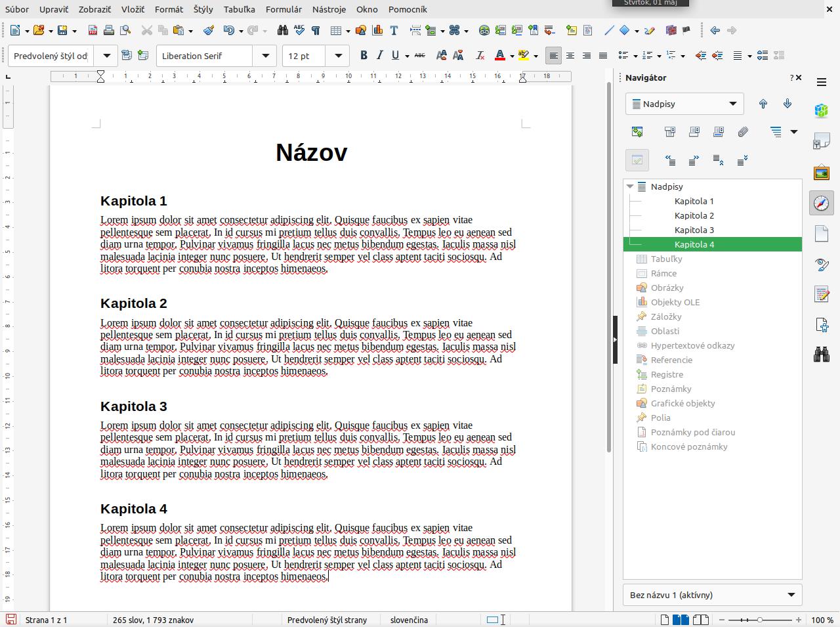Click the Undo arrow icon
Screen dimensions: 840x627
pos(228,30)
